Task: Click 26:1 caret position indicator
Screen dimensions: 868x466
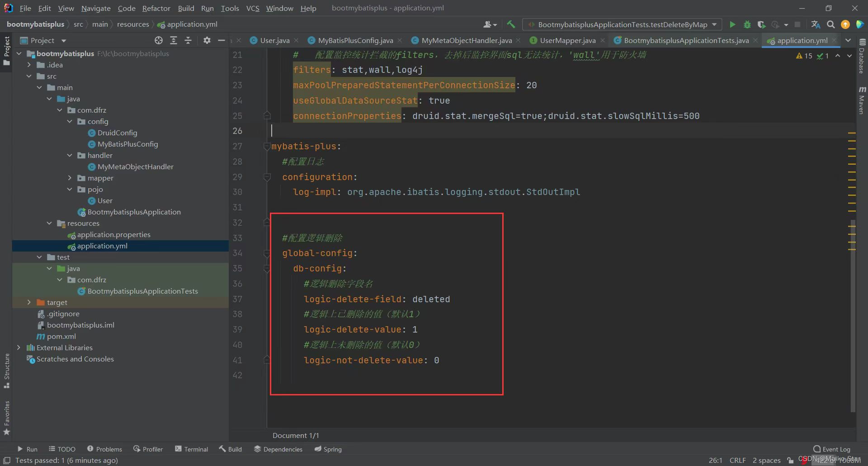Action: [x=715, y=460]
